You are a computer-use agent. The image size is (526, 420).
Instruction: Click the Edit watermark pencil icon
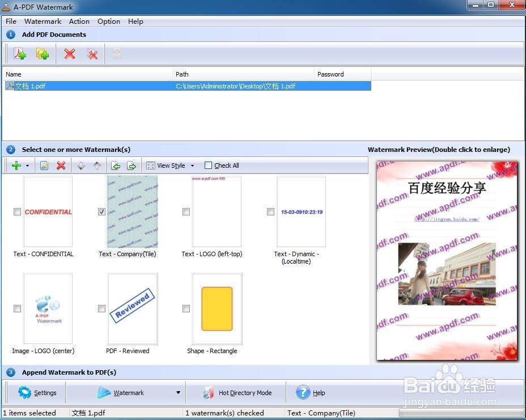(x=44, y=166)
